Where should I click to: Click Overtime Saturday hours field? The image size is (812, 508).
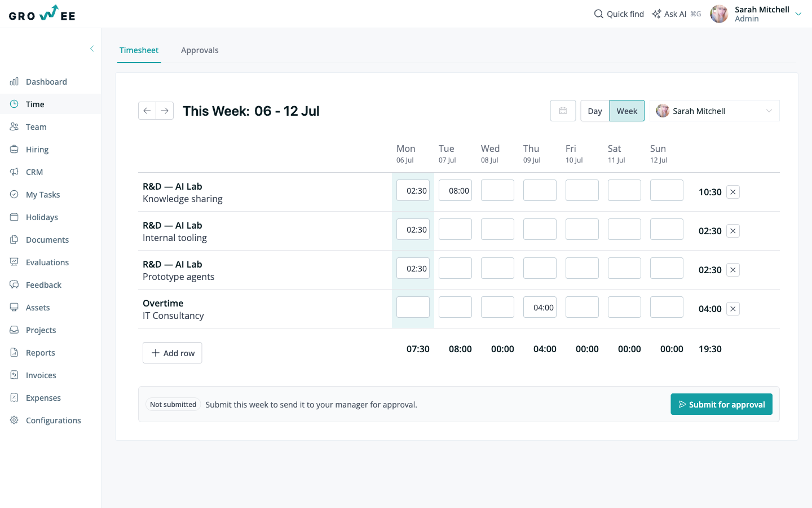pyautogui.click(x=624, y=307)
